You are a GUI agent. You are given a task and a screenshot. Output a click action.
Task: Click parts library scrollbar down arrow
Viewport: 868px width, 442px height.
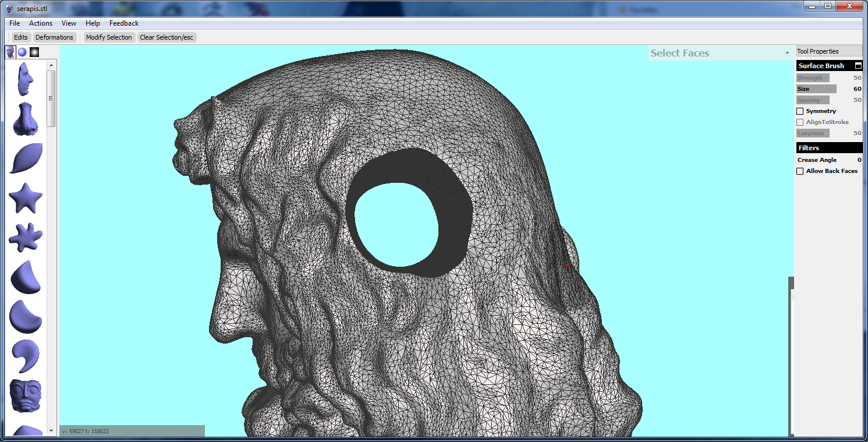pyautogui.click(x=51, y=430)
